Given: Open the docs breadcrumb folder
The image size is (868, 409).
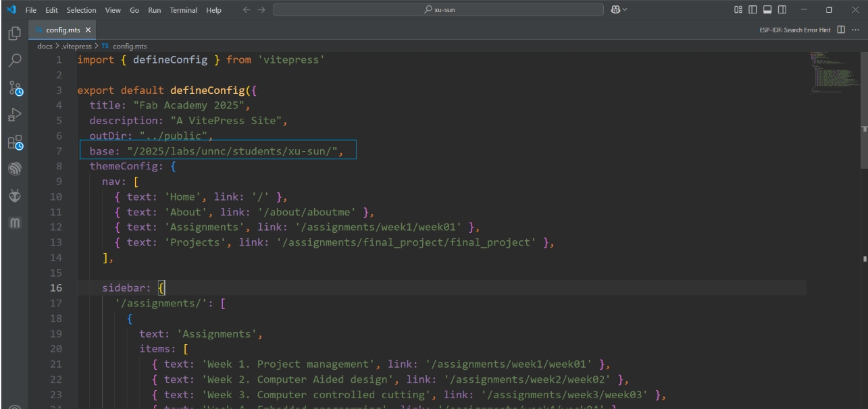Looking at the screenshot, I should 45,46.
